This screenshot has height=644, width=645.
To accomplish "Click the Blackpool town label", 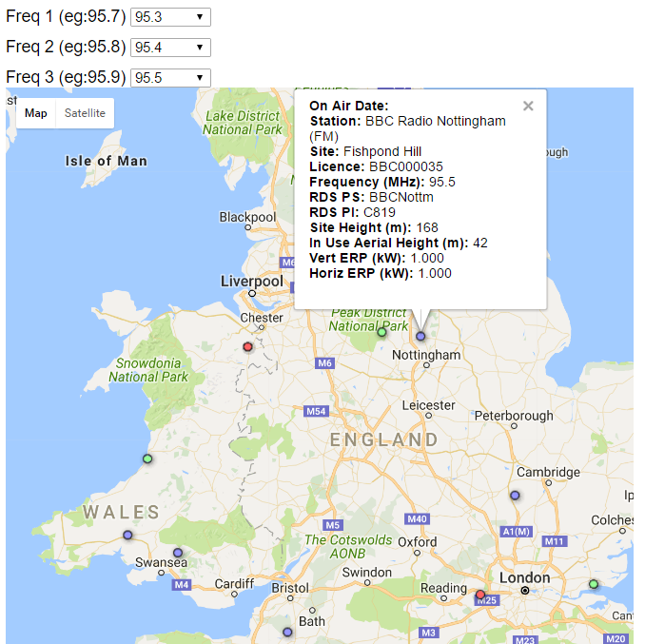I will (x=247, y=217).
